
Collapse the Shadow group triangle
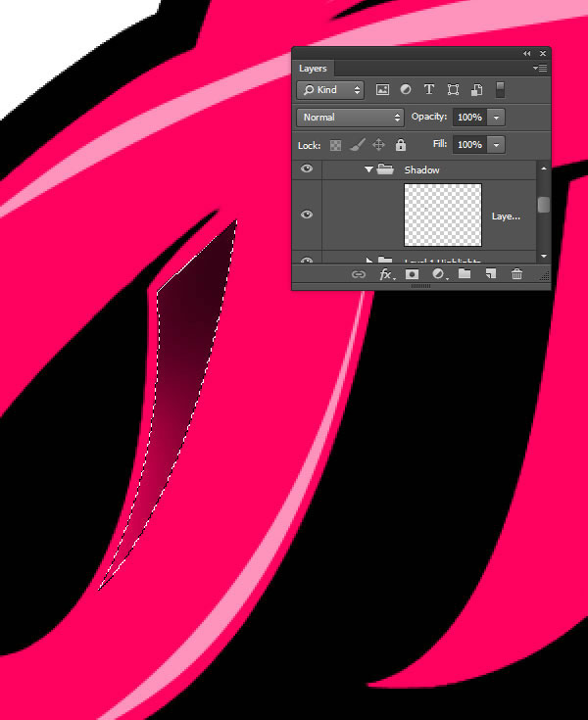click(369, 169)
